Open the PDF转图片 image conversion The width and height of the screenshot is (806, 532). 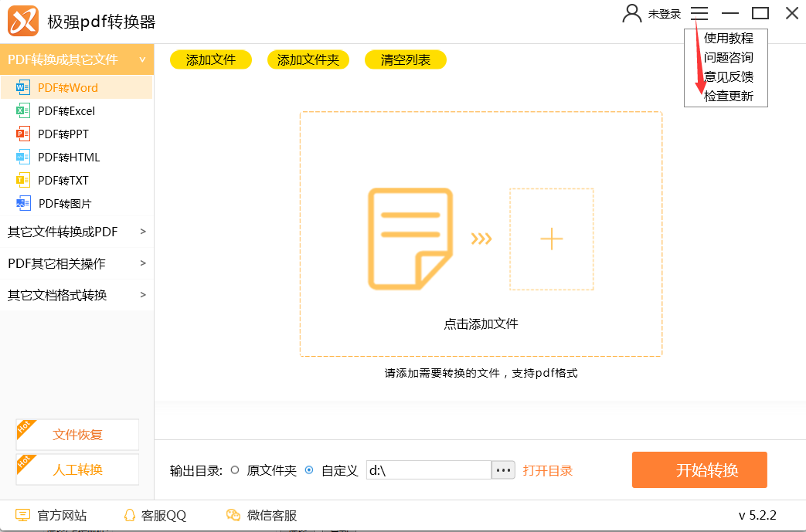[64, 203]
